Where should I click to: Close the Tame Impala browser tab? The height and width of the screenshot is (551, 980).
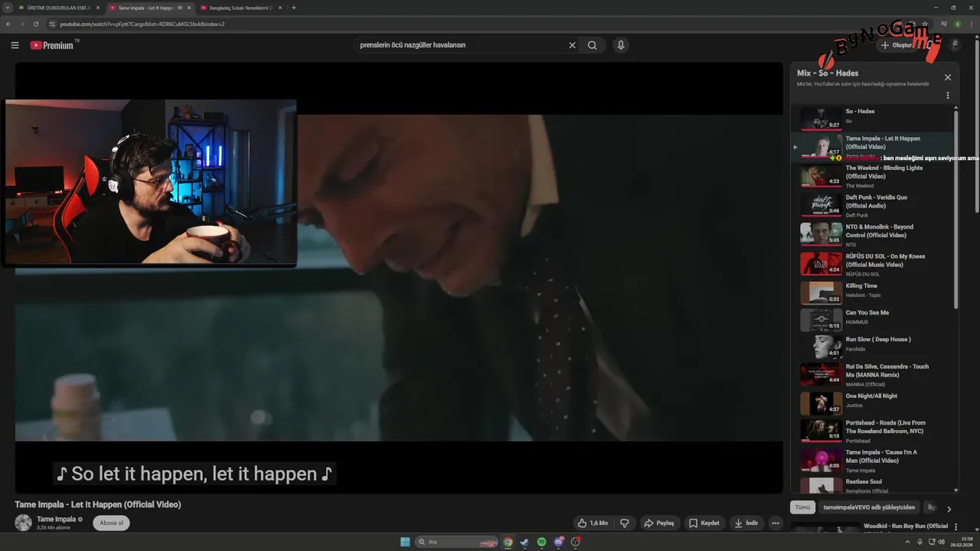[x=189, y=8]
